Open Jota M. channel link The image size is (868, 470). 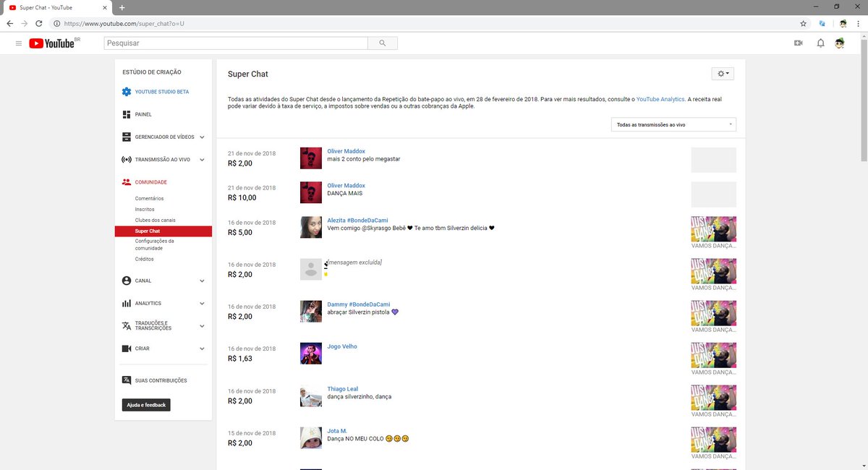[x=338, y=431]
